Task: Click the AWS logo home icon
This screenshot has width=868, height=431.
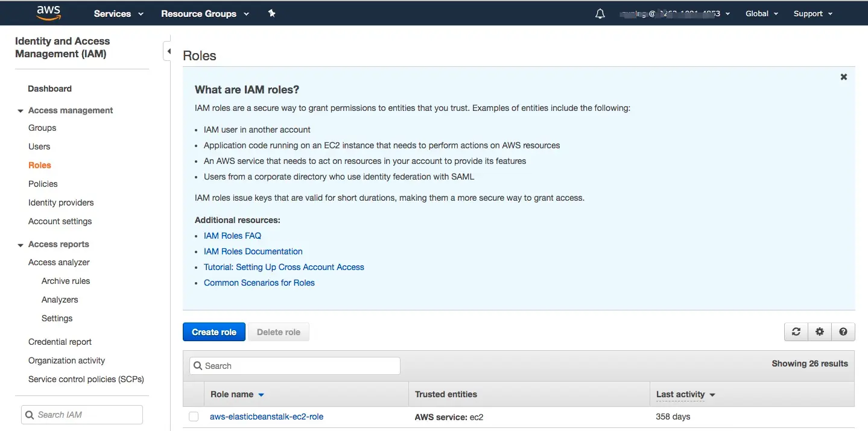Action: point(49,13)
